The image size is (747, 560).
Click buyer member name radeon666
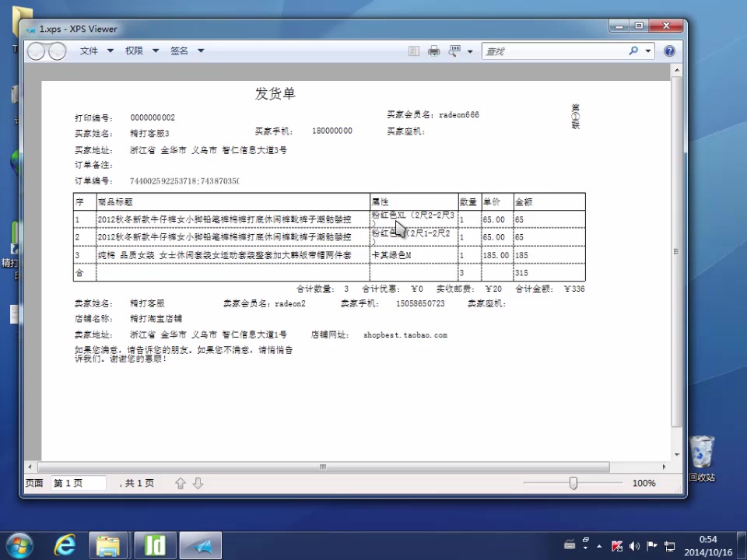[459, 115]
